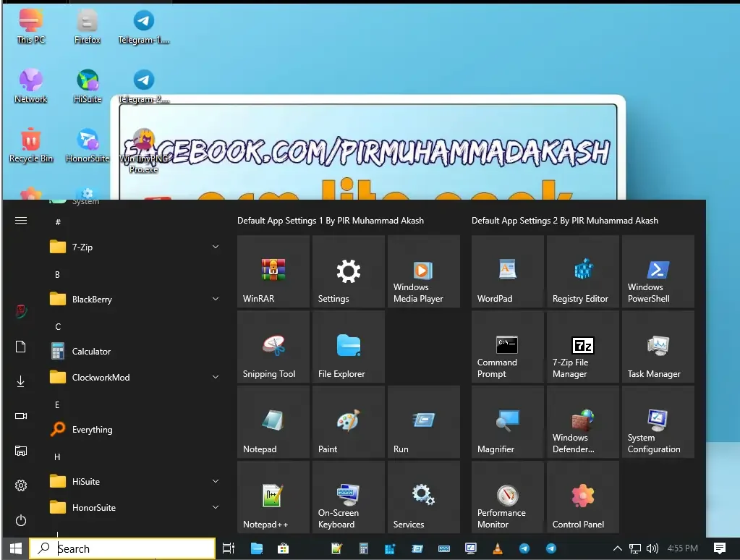Open the 7-Zip File Manager tile
This screenshot has width=740, height=560.
582,347
